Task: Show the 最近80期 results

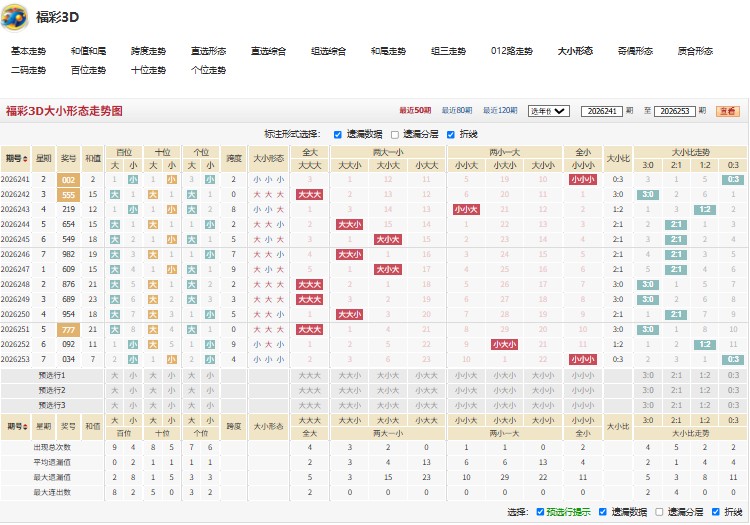Action: pos(457,110)
